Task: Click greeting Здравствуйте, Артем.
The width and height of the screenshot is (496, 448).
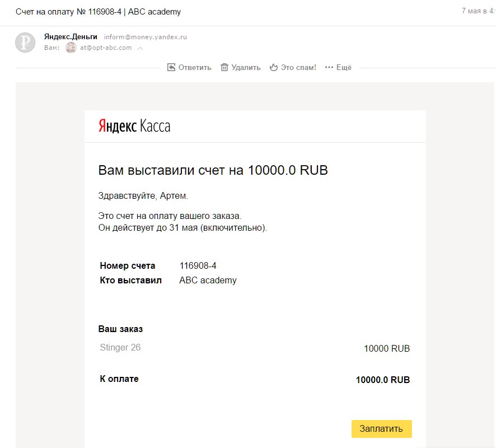Action: point(143,196)
